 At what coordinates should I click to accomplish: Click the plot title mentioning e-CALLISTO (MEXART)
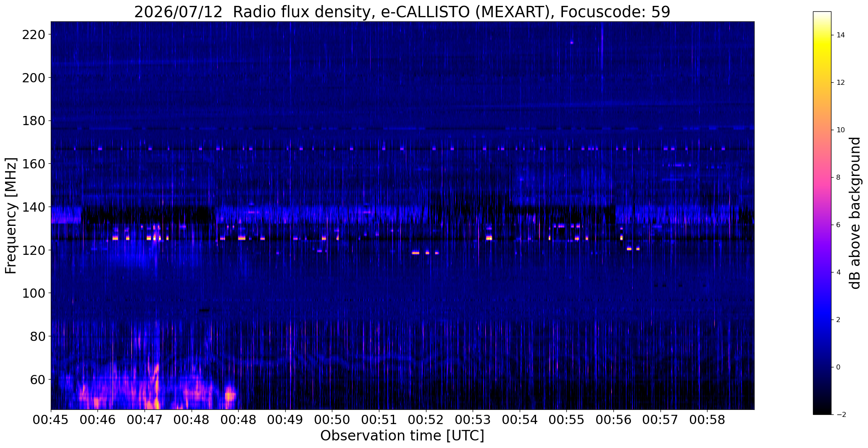(x=402, y=12)
